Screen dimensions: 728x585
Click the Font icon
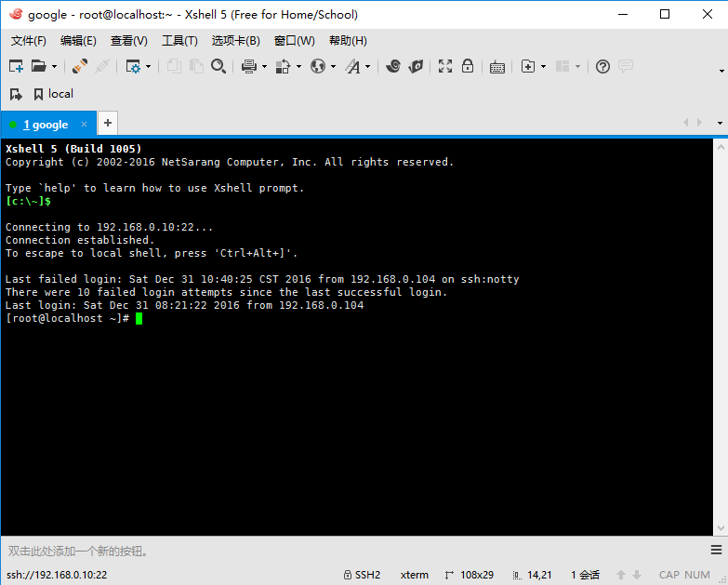(x=353, y=66)
